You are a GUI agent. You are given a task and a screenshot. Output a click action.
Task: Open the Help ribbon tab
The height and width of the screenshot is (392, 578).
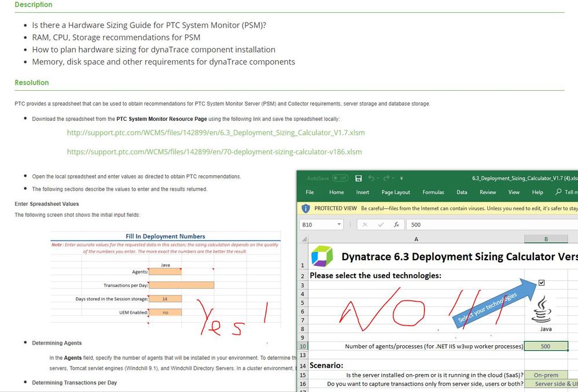coord(537,193)
